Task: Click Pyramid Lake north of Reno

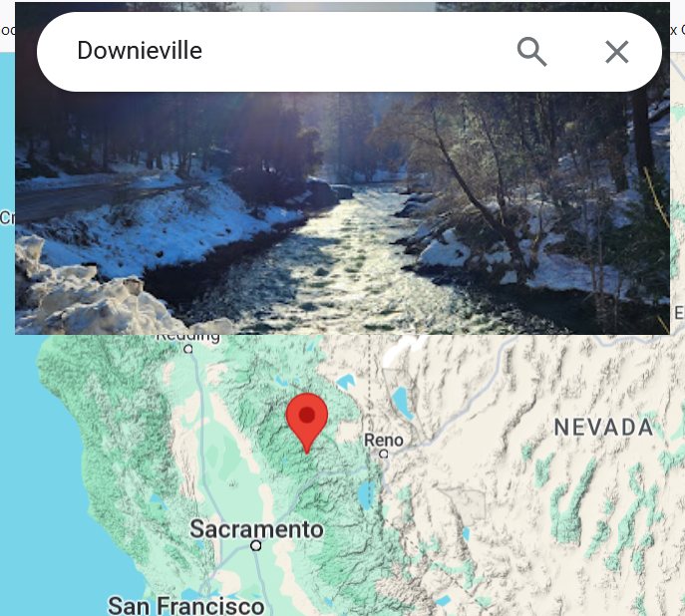Action: tap(400, 403)
